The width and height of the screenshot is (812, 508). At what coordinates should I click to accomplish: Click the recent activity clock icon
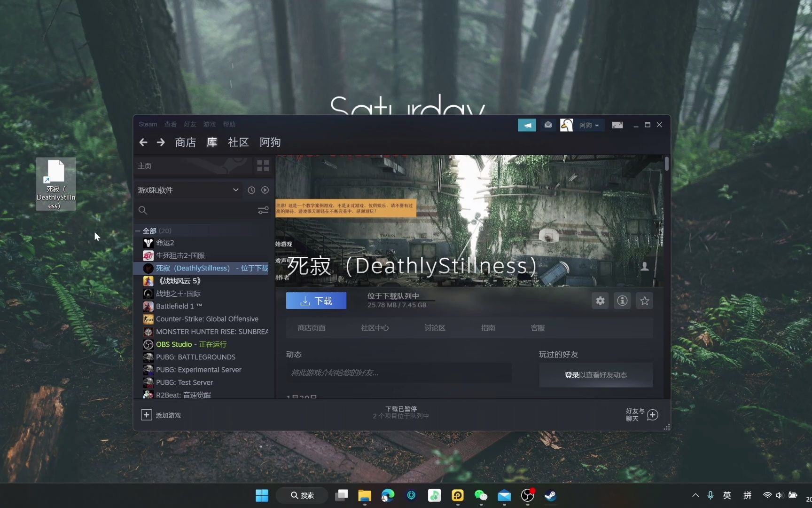pos(251,190)
